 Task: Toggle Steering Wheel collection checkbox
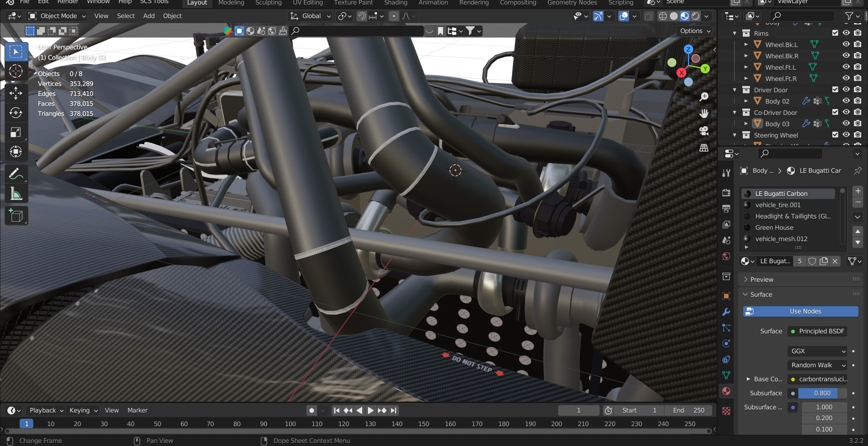(835, 135)
